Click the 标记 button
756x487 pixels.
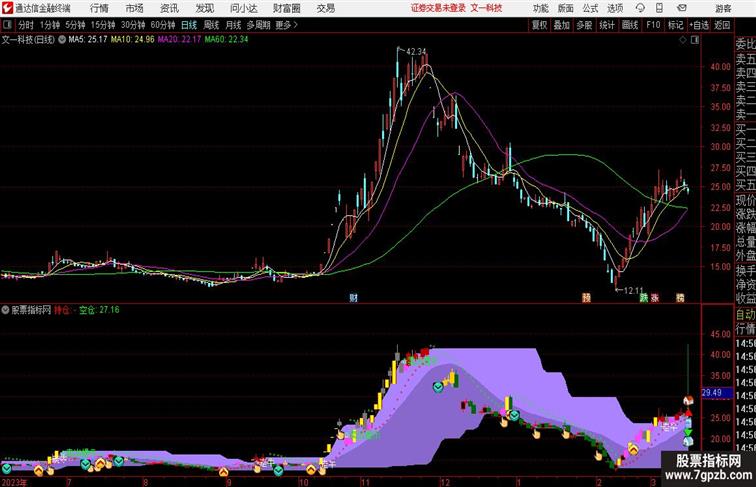[675, 25]
